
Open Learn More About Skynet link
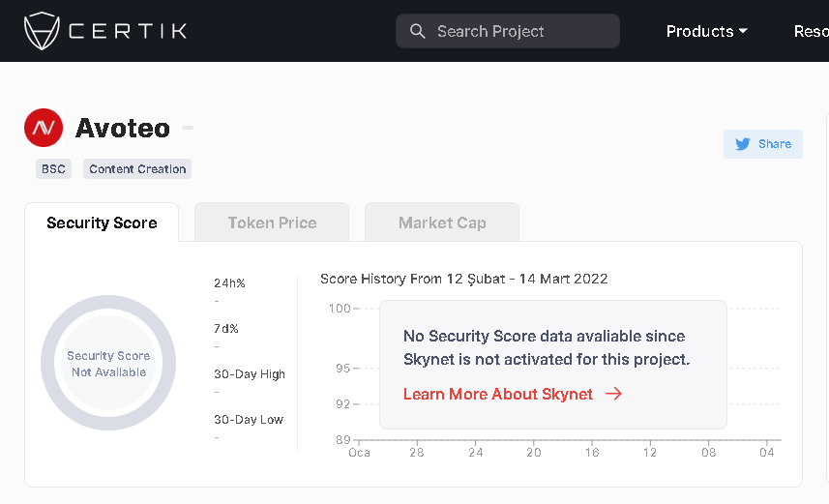(x=498, y=394)
